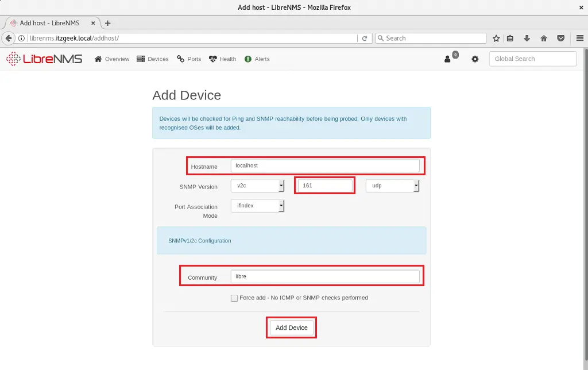This screenshot has width=588, height=370.
Task: Reload page using refresh icon
Action: tap(364, 38)
